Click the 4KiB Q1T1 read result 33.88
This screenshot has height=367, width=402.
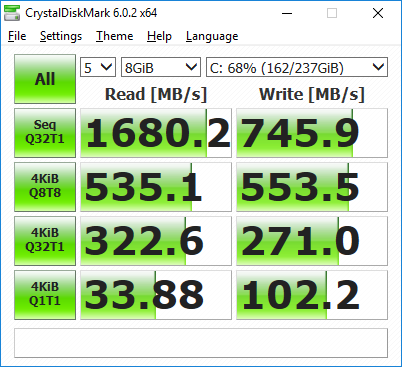pos(156,295)
